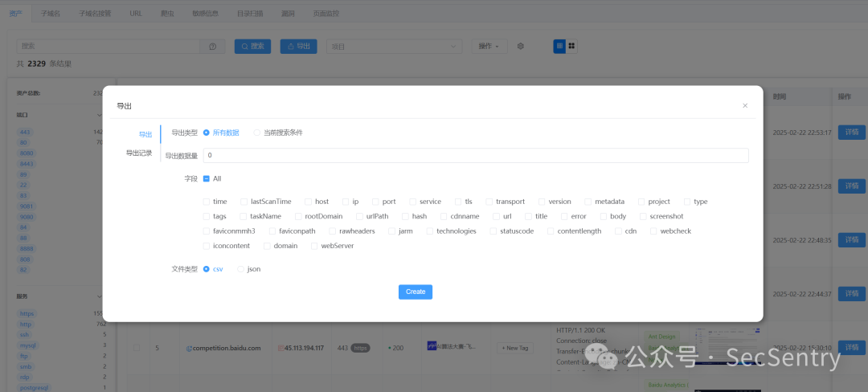Image resolution: width=868 pixels, height=392 pixels.
Task: Select csv file type radio
Action: click(x=207, y=269)
